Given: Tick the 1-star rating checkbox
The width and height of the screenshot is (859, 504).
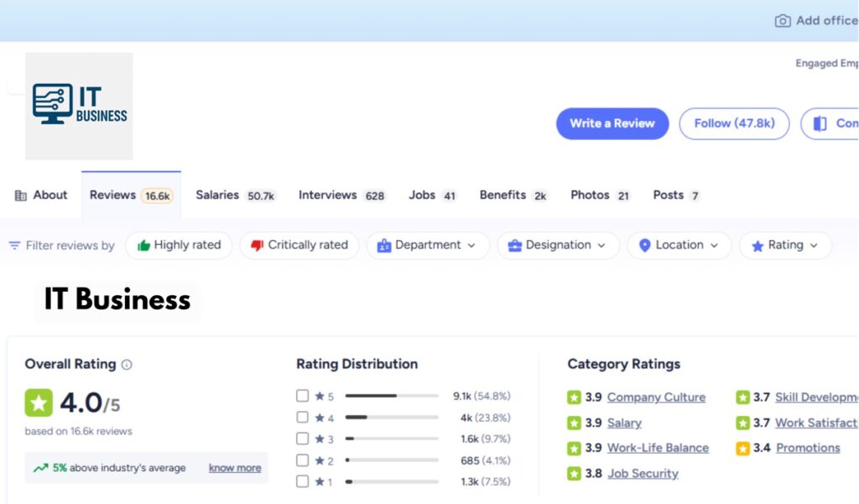Looking at the screenshot, I should [x=303, y=481].
